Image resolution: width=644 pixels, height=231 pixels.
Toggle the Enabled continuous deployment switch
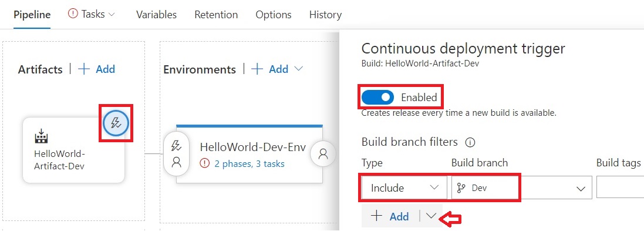click(x=377, y=98)
